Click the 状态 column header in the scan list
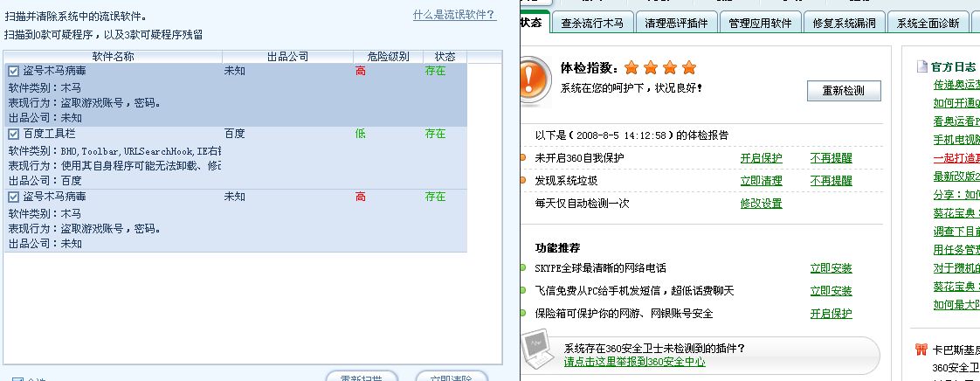 click(445, 57)
